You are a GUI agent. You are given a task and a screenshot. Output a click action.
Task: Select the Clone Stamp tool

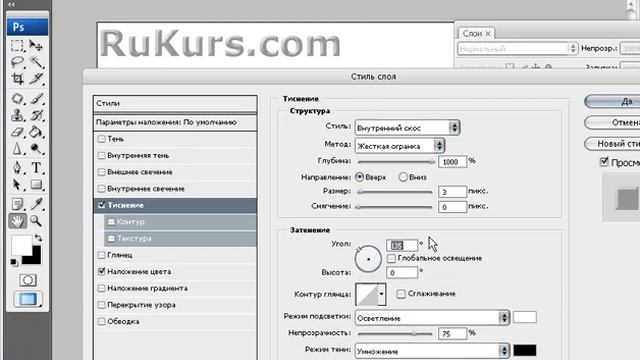(17, 116)
